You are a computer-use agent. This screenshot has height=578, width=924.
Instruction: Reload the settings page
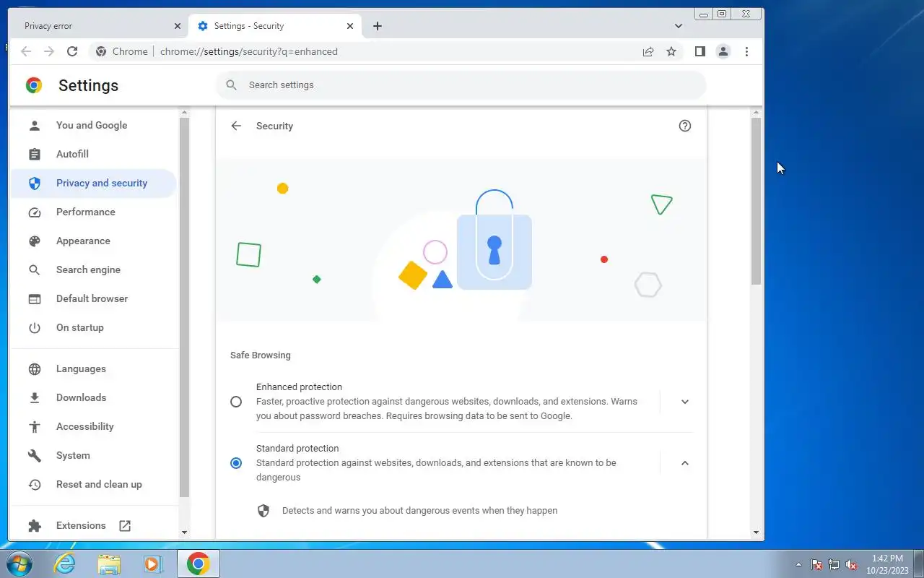72,51
